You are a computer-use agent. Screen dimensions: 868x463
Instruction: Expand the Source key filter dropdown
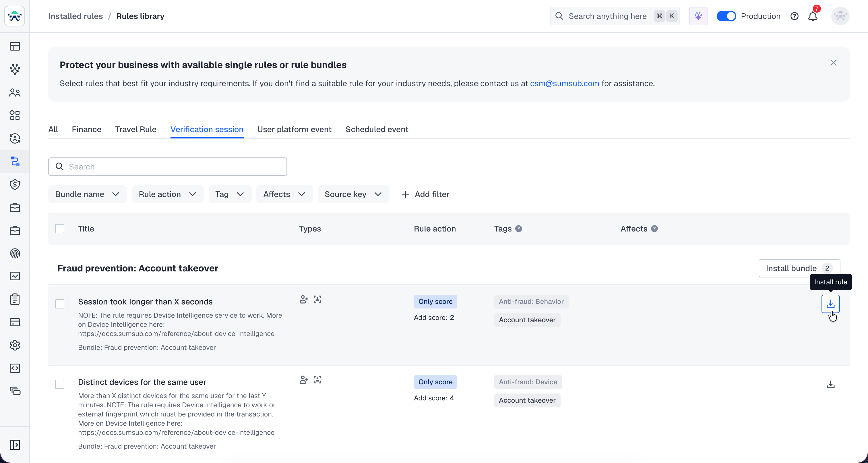tap(353, 194)
